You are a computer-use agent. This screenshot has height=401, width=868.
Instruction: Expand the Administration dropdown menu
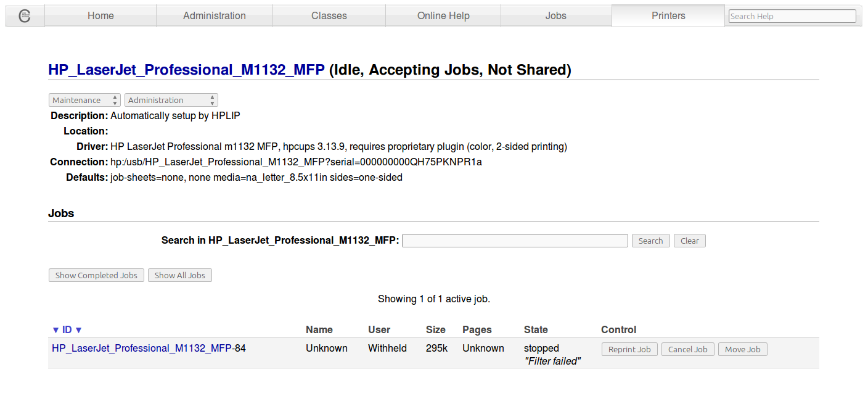(171, 100)
